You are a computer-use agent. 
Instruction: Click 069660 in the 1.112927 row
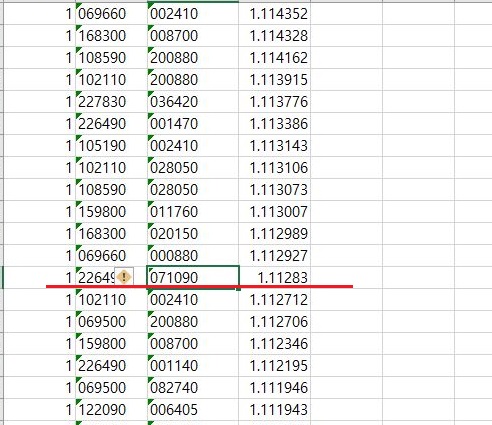click(111, 256)
